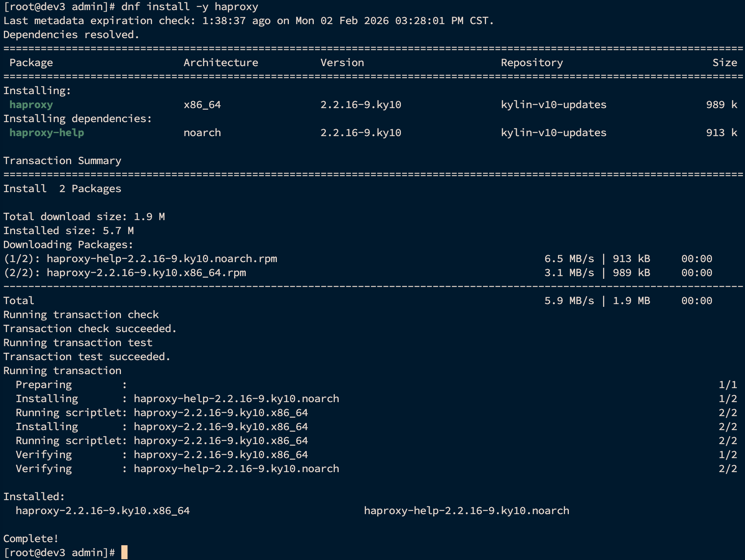Click the 'Dependencies resolved.' line

pos(71,35)
